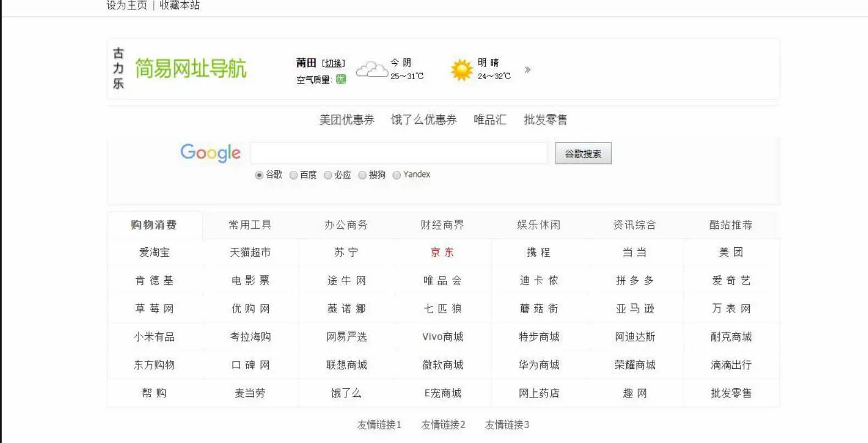Click the green air quality badge
Screen dimensions: 868x443
point(341,79)
